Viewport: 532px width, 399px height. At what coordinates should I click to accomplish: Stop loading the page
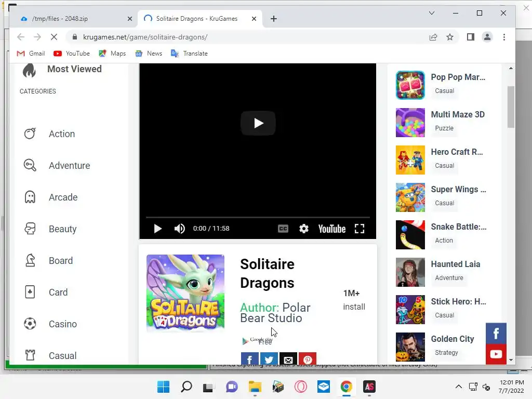pos(54,37)
